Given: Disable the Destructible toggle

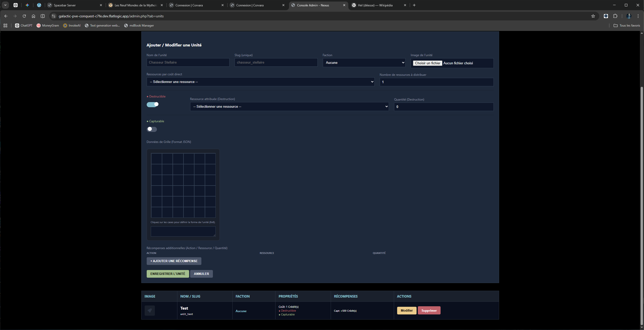Looking at the screenshot, I should point(153,104).
